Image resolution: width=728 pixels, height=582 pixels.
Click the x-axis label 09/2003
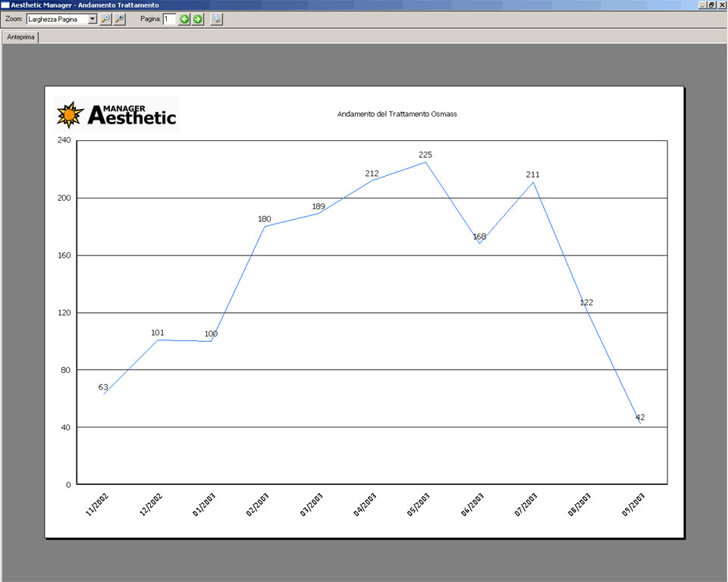pos(633,505)
